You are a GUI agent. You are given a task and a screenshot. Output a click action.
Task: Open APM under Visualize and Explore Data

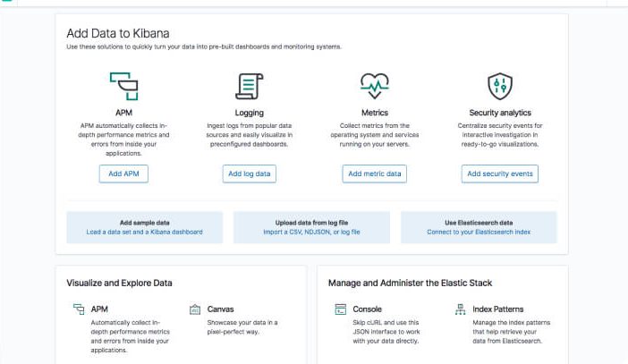click(99, 309)
